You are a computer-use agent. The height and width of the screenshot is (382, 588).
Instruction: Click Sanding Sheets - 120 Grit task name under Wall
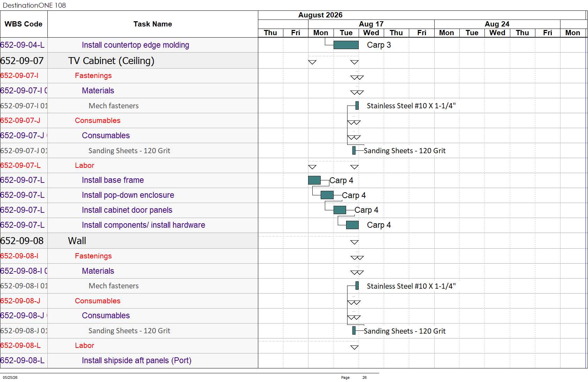point(129,330)
